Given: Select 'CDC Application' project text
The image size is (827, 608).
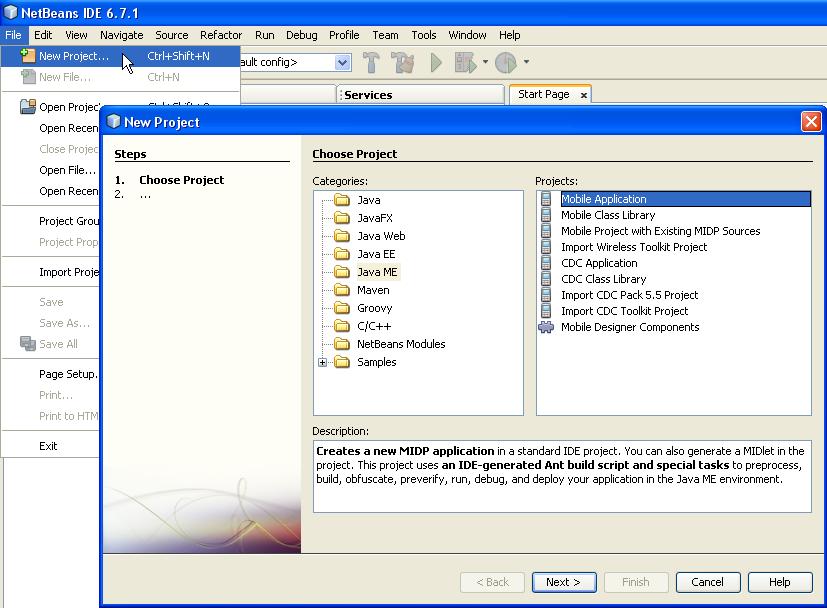Looking at the screenshot, I should (599, 263).
